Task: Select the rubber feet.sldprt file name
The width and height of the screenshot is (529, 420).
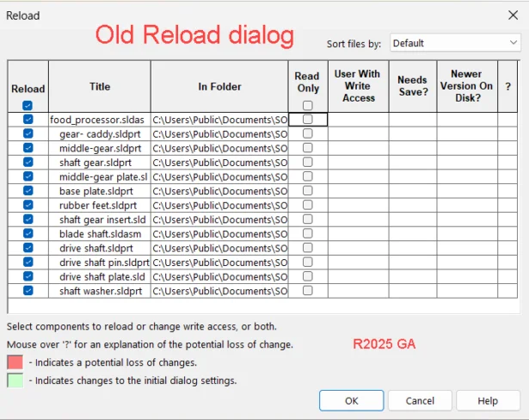Action: [x=98, y=206]
